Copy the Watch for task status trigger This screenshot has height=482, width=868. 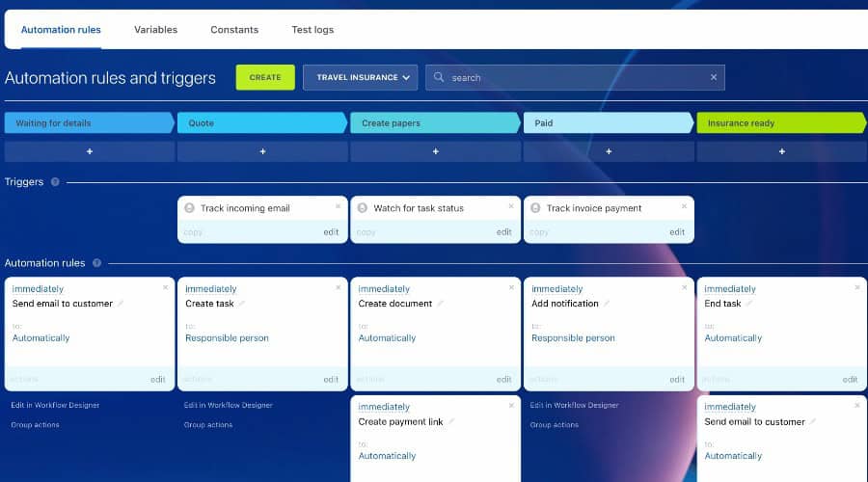(366, 232)
